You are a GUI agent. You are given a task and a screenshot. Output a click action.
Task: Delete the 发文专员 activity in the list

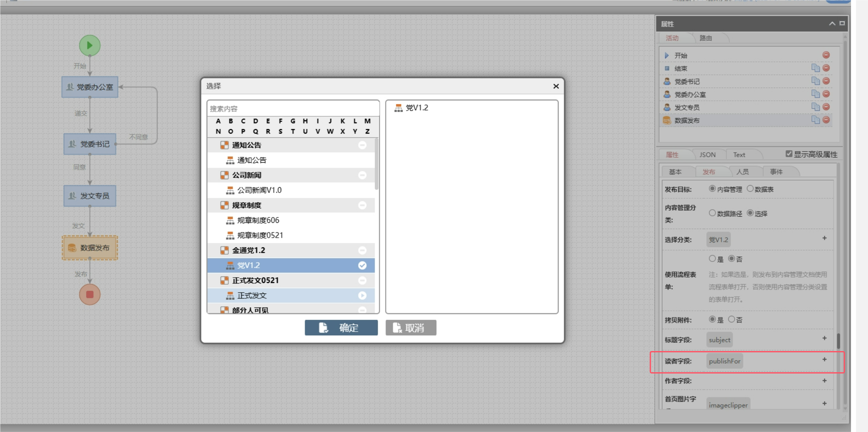coord(826,107)
